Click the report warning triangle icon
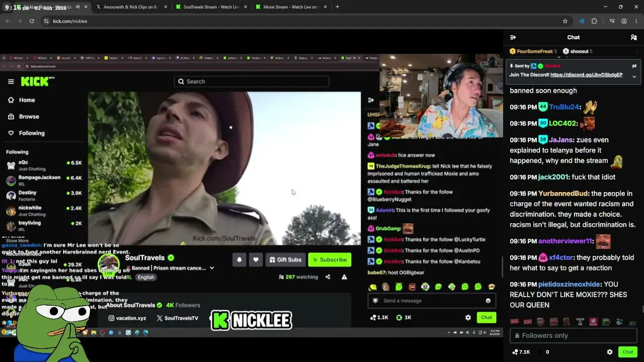 344,277
